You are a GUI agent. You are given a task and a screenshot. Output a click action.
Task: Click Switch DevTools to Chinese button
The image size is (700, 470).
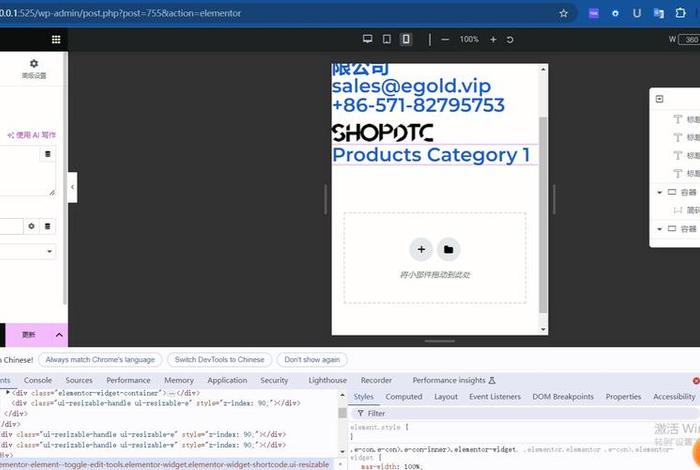click(x=219, y=359)
